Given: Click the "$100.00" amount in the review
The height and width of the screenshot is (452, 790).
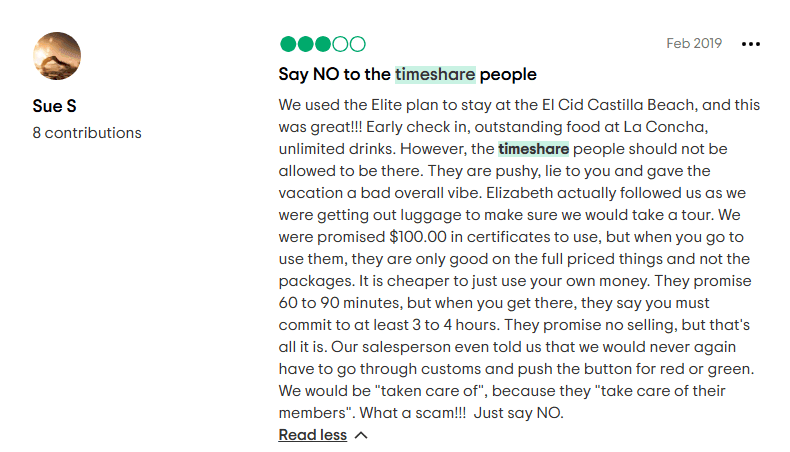Looking at the screenshot, I should tap(423, 237).
